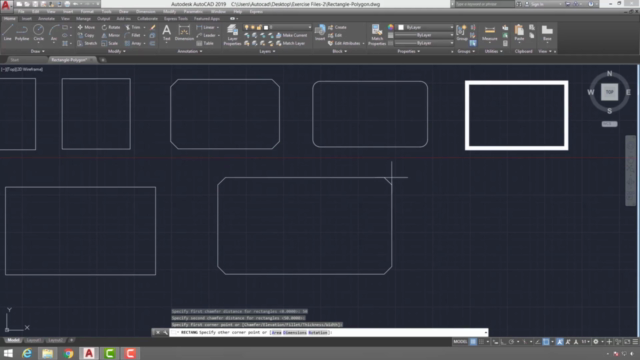Switch to the Start drawing tab

pyautogui.click(x=15, y=60)
